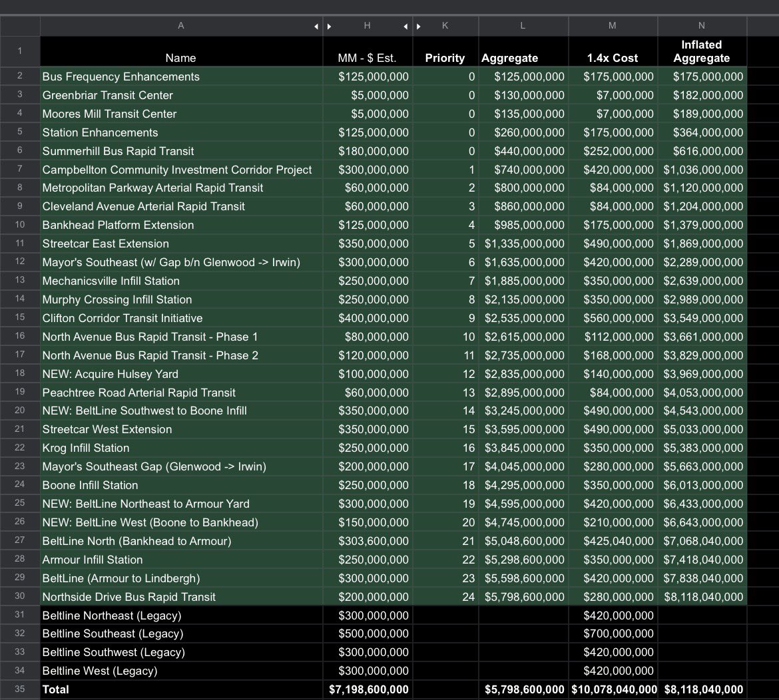This screenshot has height=700, width=779.
Task: Select column M header
Action: pyautogui.click(x=613, y=26)
